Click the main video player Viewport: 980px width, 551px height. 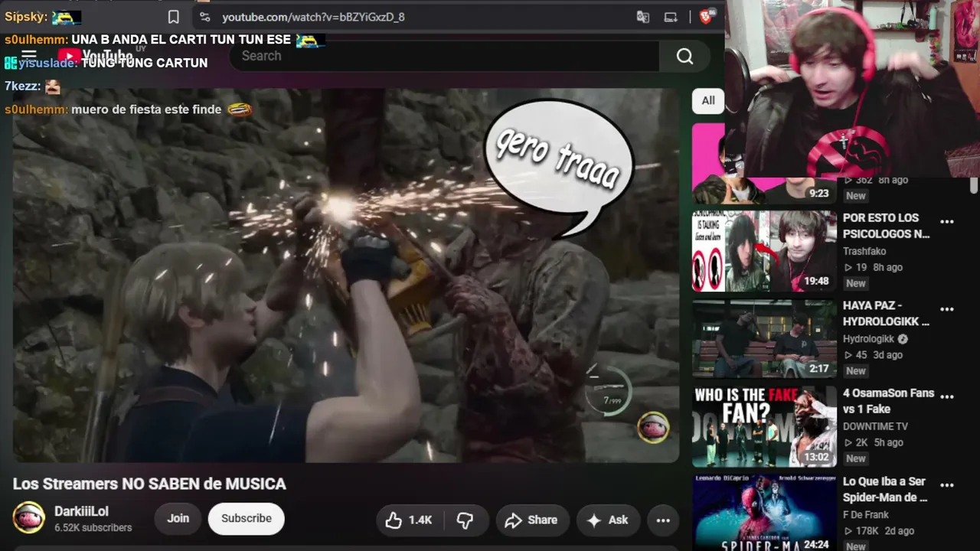click(x=346, y=275)
